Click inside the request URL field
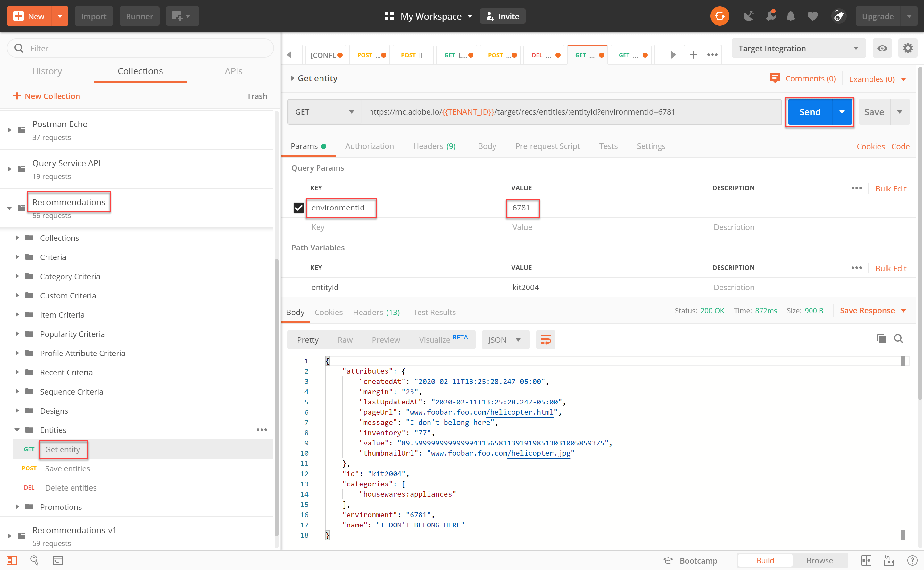This screenshot has width=924, height=570. point(566,111)
